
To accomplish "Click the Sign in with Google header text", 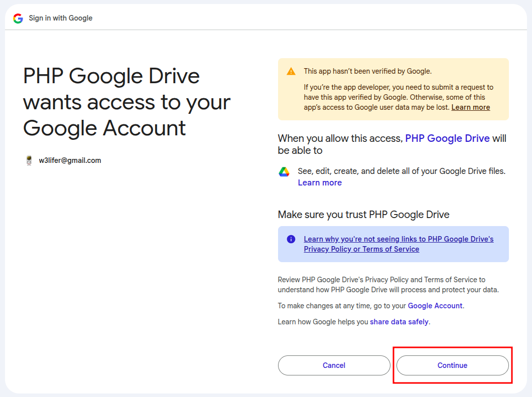I will click(61, 18).
